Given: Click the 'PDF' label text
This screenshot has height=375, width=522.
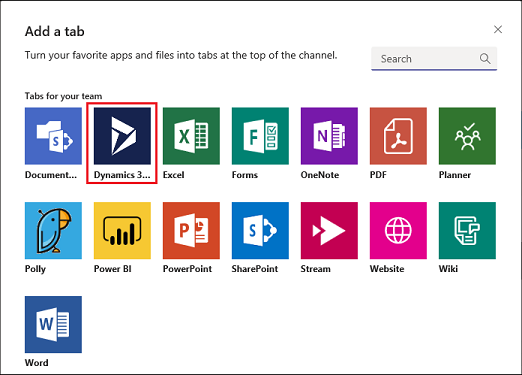Looking at the screenshot, I should [378, 175].
